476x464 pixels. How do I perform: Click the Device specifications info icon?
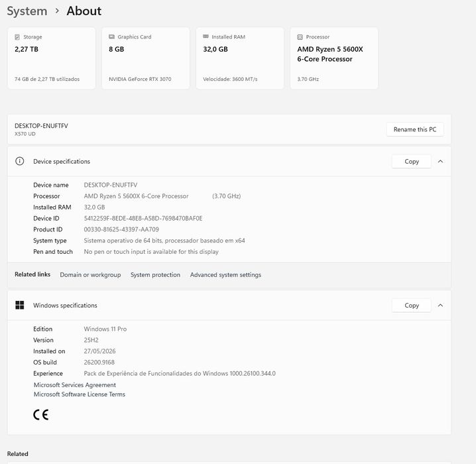[20, 161]
